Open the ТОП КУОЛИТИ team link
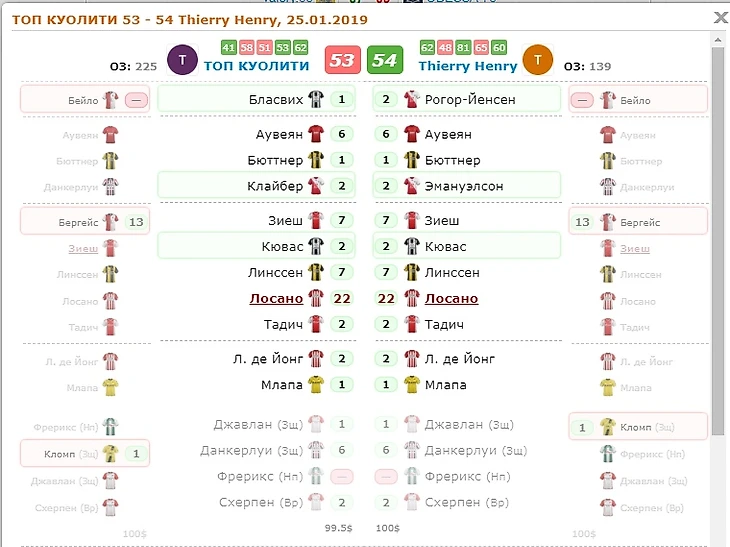 [256, 66]
